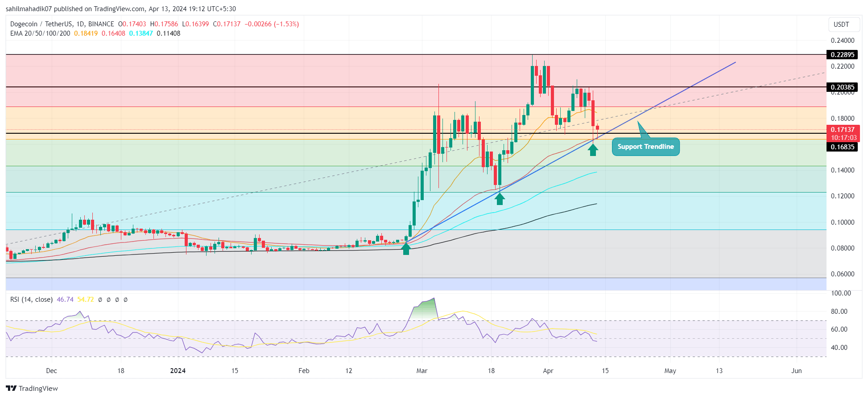This screenshot has height=398, width=868.
Task: Click the TradingView logo icon
Action: pos(11,388)
